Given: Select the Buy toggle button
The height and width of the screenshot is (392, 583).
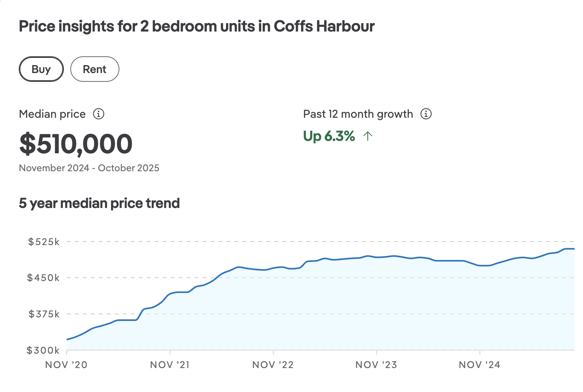Looking at the screenshot, I should (x=41, y=69).
